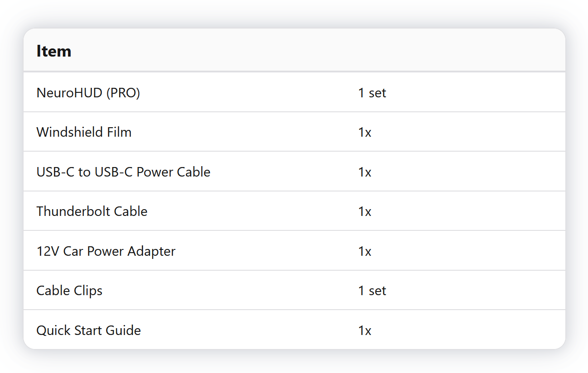Select quantity of USB-C Power Cable

(x=365, y=172)
